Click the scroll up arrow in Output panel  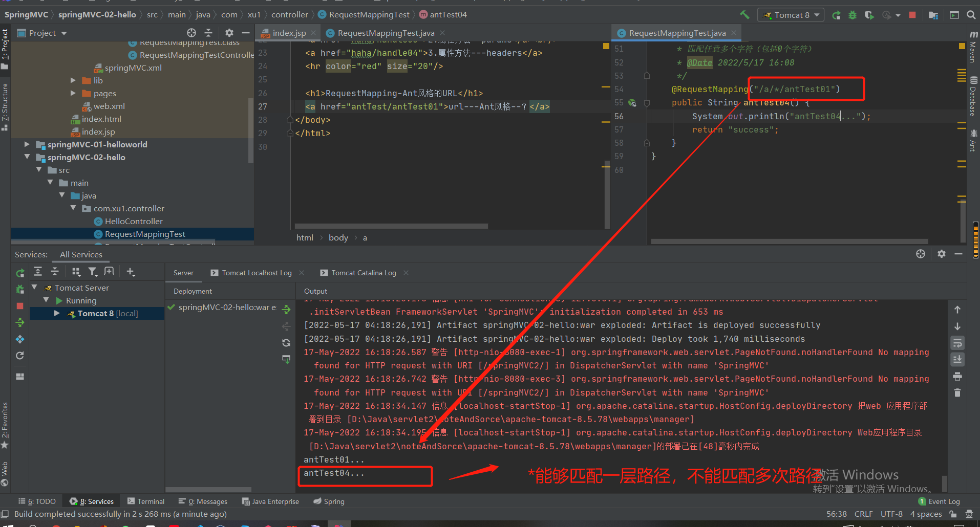pyautogui.click(x=957, y=310)
